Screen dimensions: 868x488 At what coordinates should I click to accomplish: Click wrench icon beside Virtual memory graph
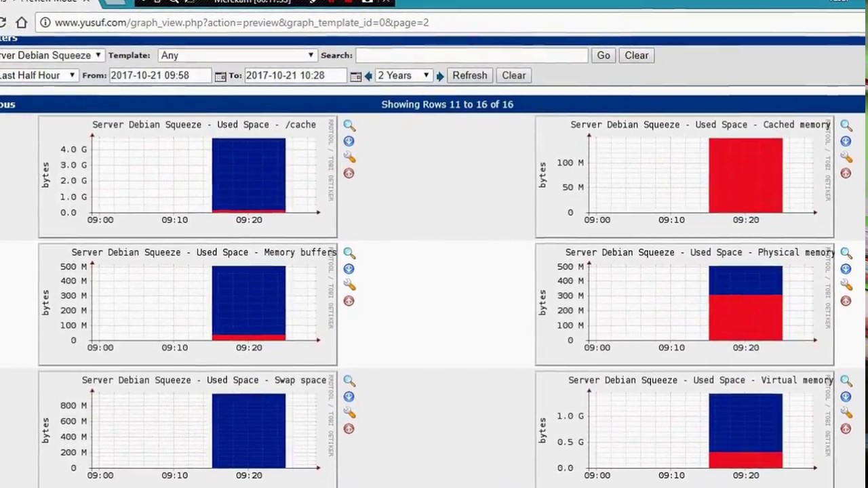click(x=846, y=413)
